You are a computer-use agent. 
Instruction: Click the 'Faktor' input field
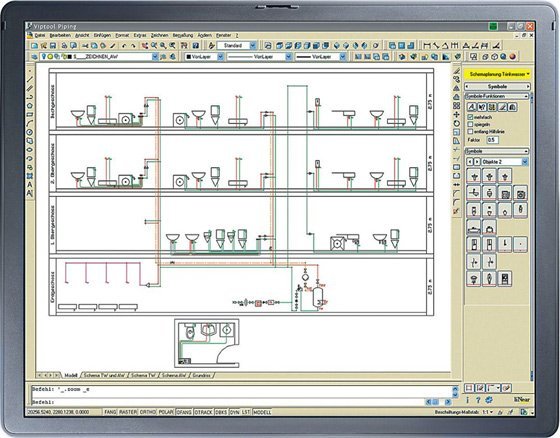tap(492, 140)
